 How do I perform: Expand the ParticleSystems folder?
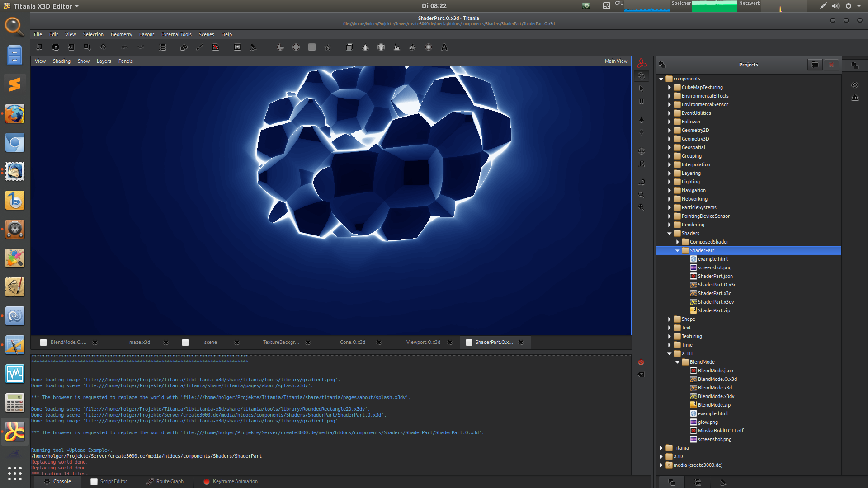point(670,207)
